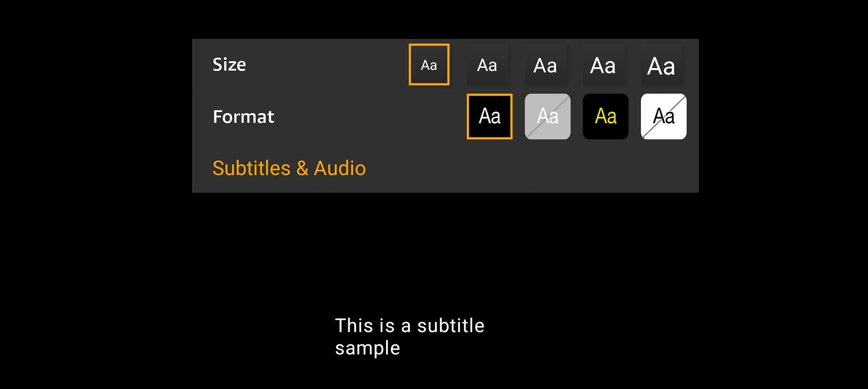Click the Size row label
This screenshot has width=868, height=389.
229,64
